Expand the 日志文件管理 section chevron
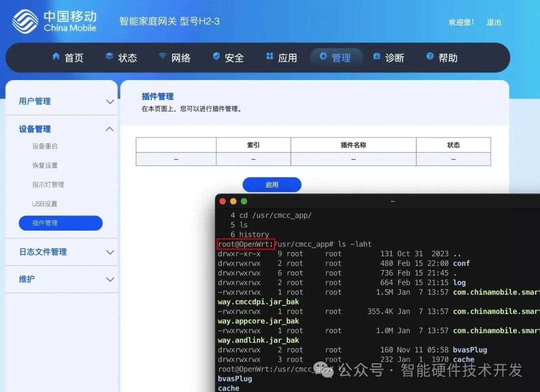Image resolution: width=540 pixels, height=392 pixels. tap(110, 252)
